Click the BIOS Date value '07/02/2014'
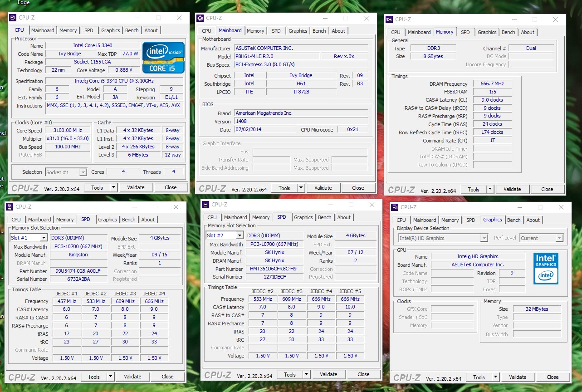Image resolution: width=582 pixels, height=392 pixels. pyautogui.click(x=265, y=130)
